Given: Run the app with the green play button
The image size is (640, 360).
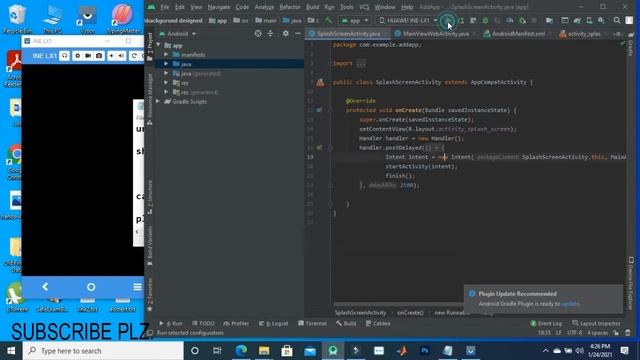Looking at the screenshot, I should click(448, 20).
